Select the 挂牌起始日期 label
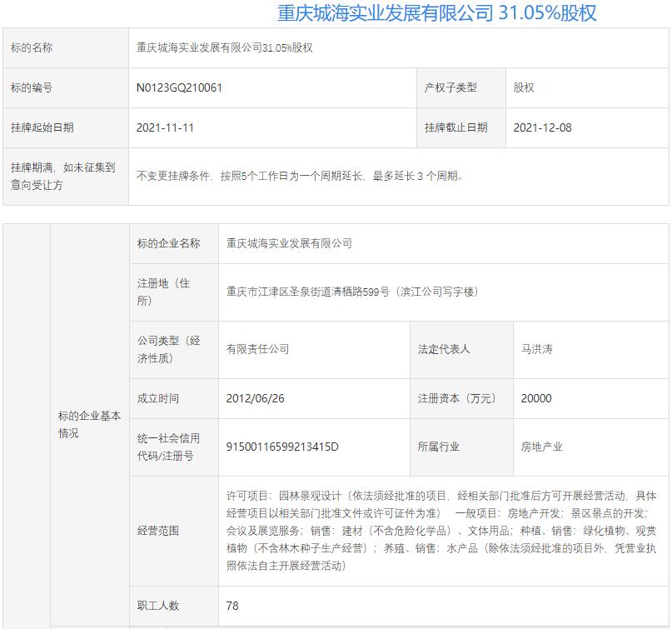Screen dimensions: 672x629 coord(42,127)
